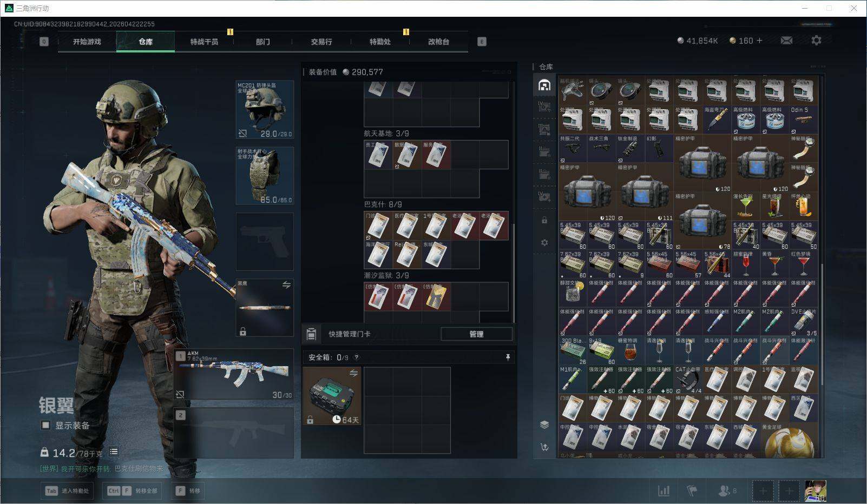Image resolution: width=867 pixels, height=504 pixels.
Task: Open the 部门 tab
Action: click(x=263, y=42)
